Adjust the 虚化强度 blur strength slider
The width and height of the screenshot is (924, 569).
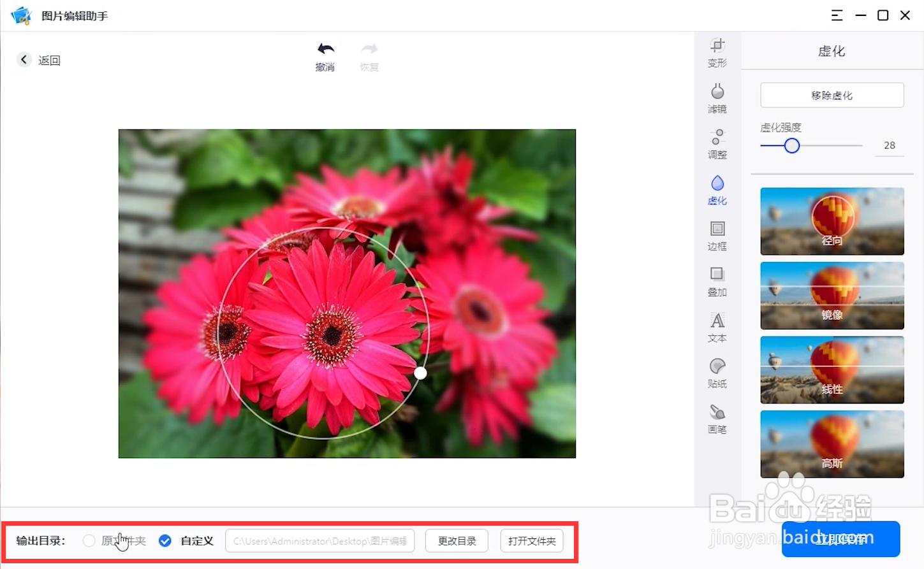[791, 145]
